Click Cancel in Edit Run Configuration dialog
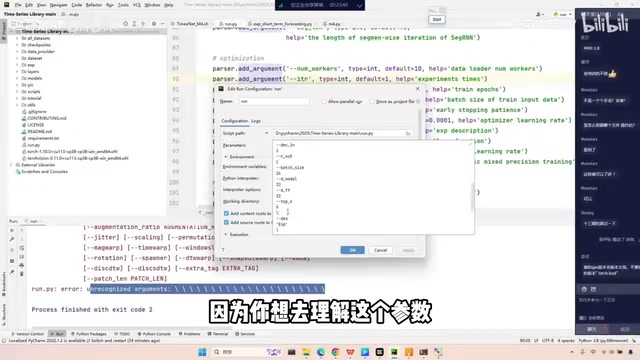 click(x=380, y=250)
